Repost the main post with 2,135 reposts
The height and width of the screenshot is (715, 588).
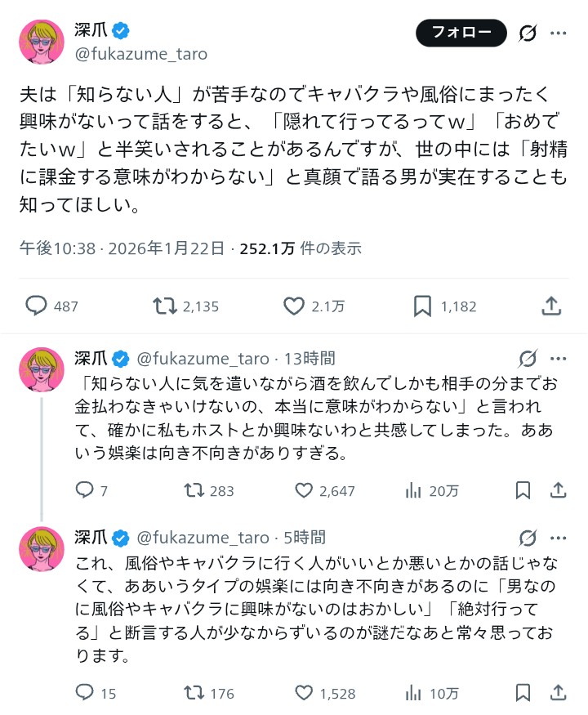(166, 306)
